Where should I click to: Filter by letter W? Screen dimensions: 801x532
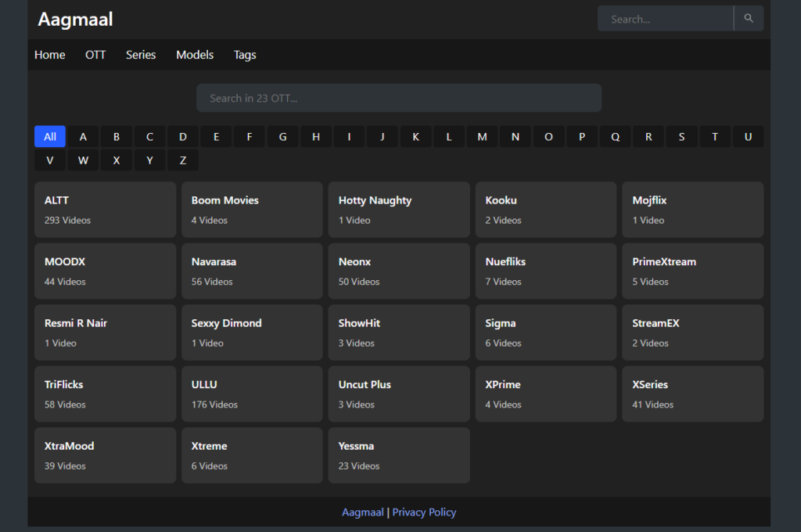83,160
